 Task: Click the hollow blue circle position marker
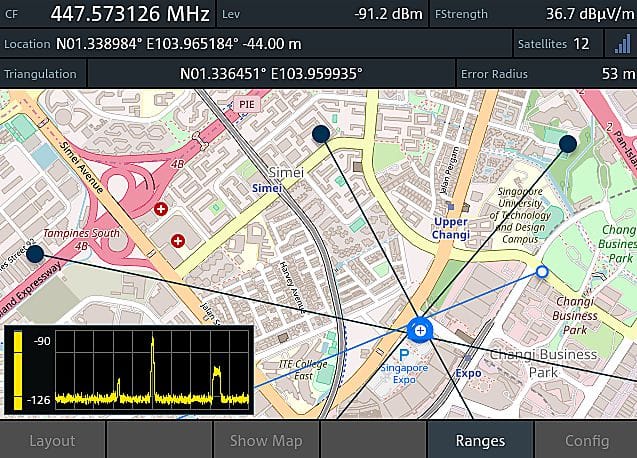[542, 271]
